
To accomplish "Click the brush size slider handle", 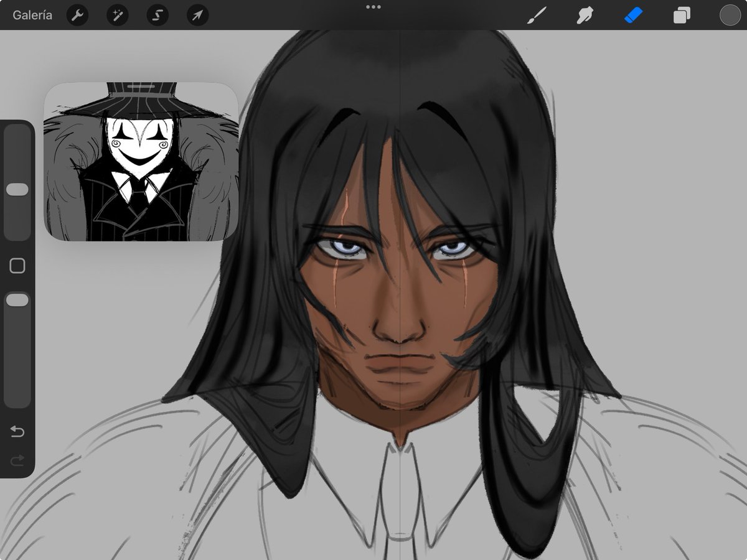I will point(17,190).
